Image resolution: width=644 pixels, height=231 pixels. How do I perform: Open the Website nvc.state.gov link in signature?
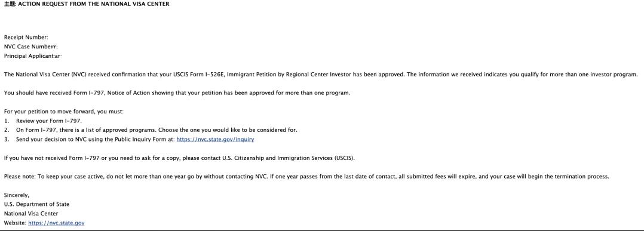click(56, 223)
